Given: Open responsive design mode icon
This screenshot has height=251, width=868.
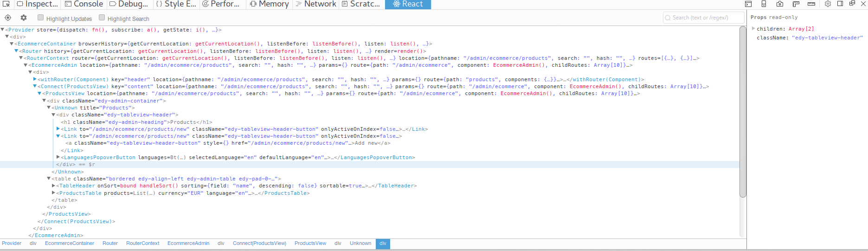Looking at the screenshot, I should coord(764,4).
